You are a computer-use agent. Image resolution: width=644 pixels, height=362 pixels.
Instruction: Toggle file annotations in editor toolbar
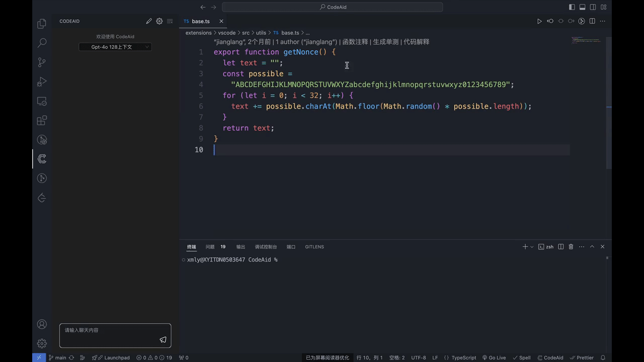(582, 21)
